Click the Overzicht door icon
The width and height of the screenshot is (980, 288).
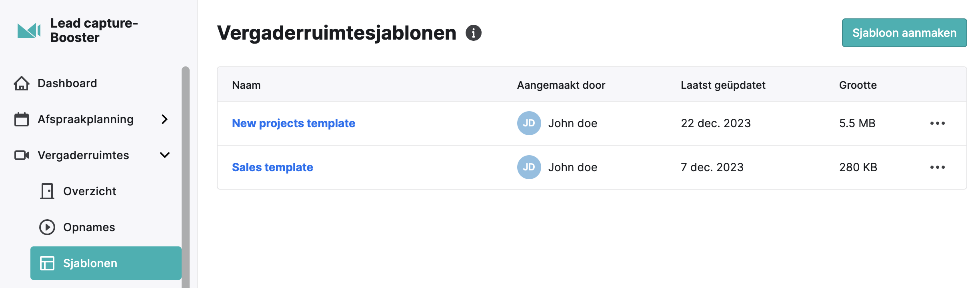[47, 191]
